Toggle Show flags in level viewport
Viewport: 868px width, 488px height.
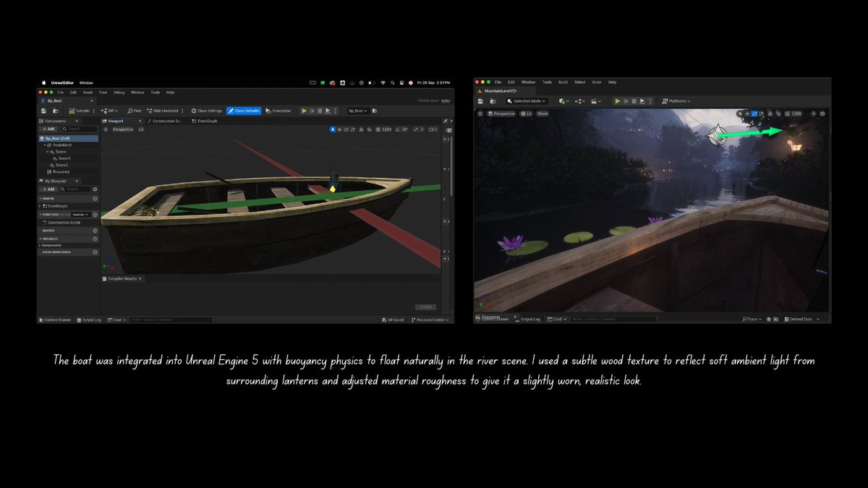click(542, 114)
